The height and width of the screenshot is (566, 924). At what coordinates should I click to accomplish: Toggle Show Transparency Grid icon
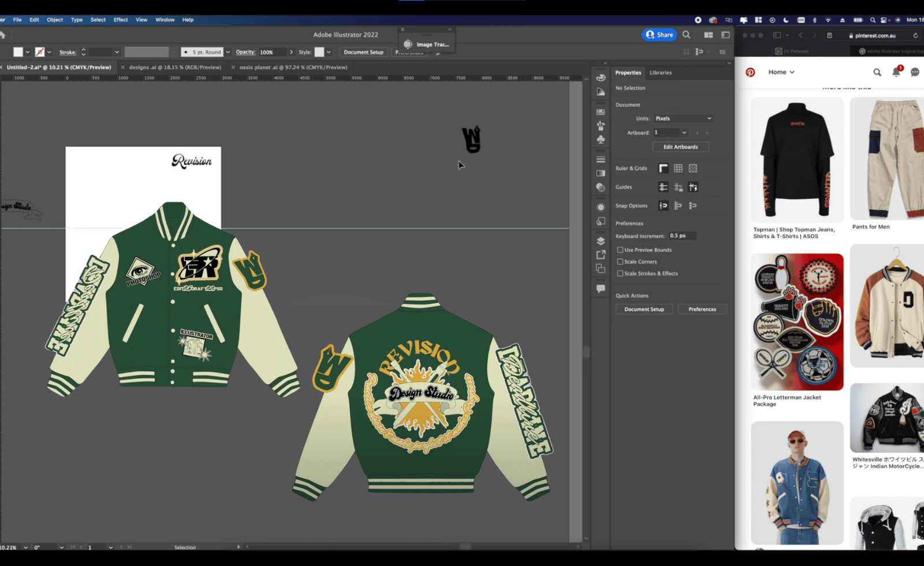[x=693, y=168]
